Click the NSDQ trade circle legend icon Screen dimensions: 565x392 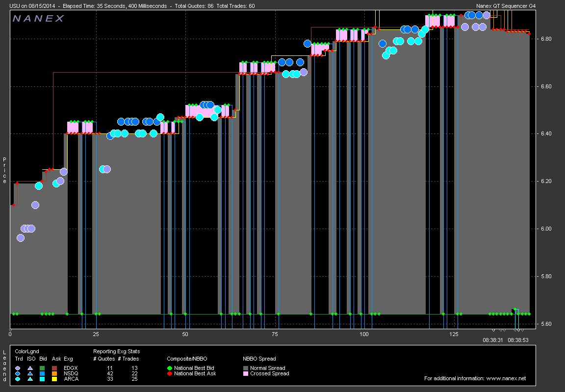(18, 374)
